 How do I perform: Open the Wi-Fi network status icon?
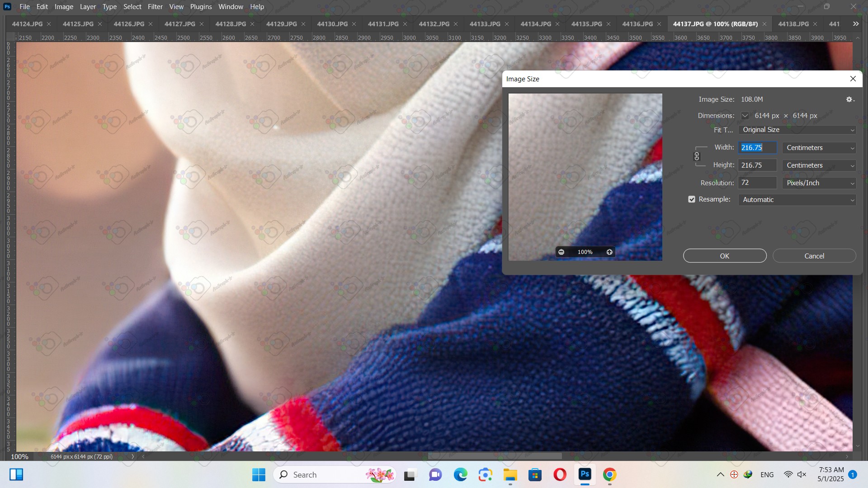coord(788,474)
